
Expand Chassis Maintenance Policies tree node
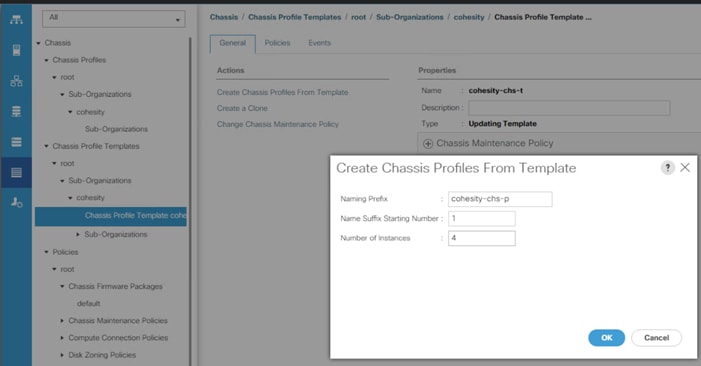[62, 321]
